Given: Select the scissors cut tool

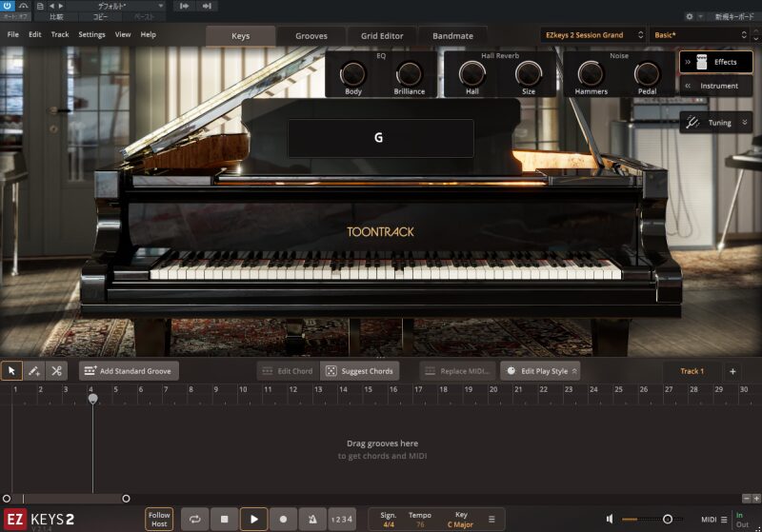Looking at the screenshot, I should [56, 371].
